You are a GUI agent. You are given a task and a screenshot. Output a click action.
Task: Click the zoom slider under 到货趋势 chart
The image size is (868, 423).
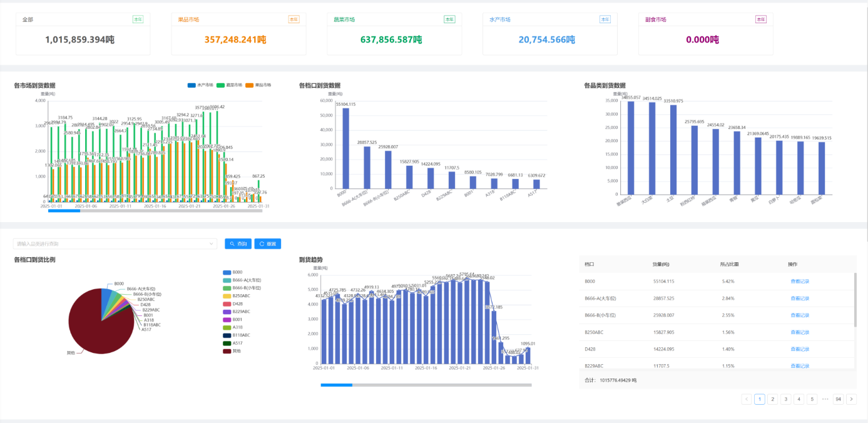pos(426,385)
